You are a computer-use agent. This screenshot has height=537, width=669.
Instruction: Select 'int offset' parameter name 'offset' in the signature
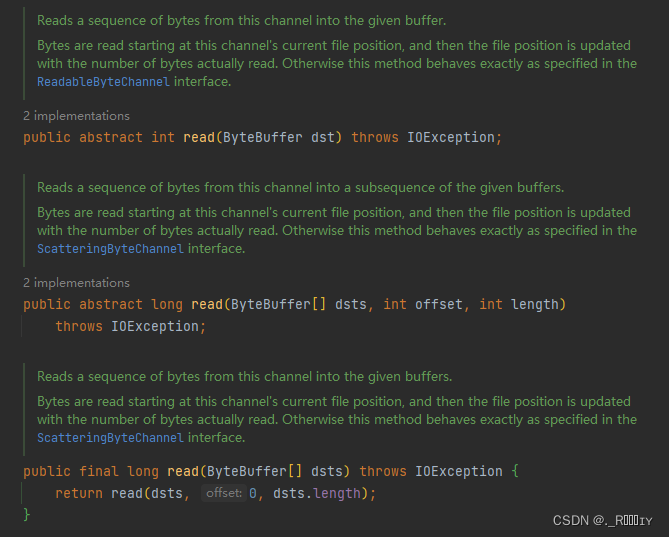pos(439,305)
